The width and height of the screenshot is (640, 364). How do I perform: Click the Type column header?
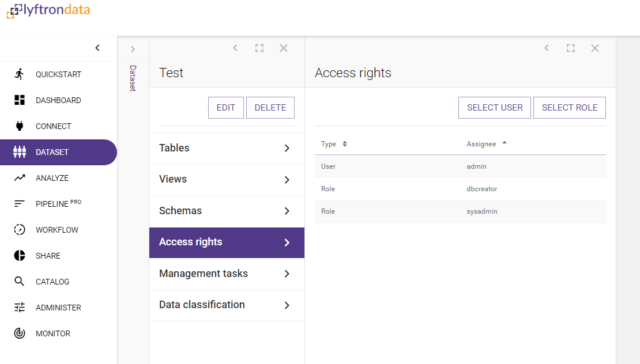click(329, 144)
